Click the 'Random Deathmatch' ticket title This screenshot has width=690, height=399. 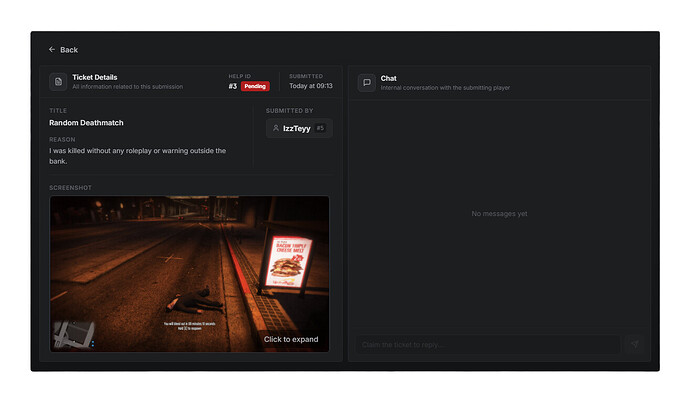pos(86,123)
